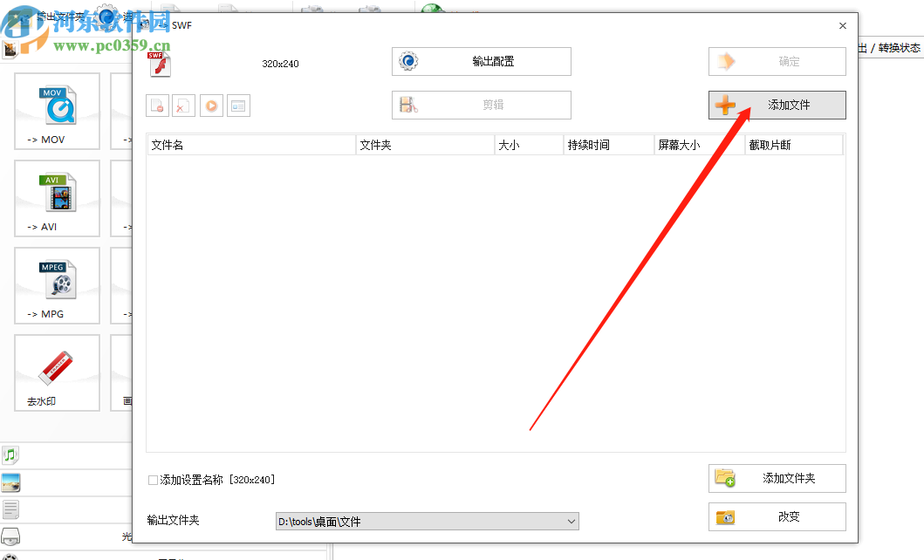Click the OK (确定) button
The image size is (924, 560).
[777, 61]
